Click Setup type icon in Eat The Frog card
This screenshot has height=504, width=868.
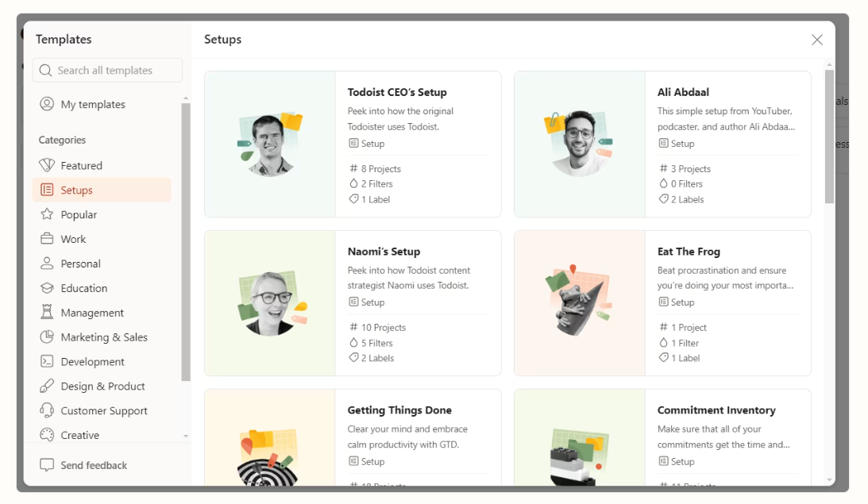[663, 302]
